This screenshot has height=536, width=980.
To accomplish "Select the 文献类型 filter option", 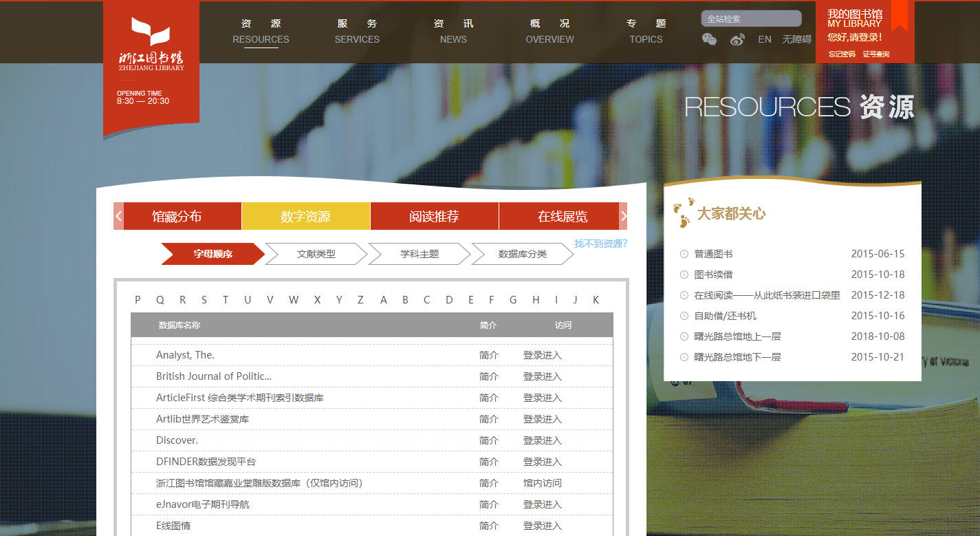I will click(316, 254).
